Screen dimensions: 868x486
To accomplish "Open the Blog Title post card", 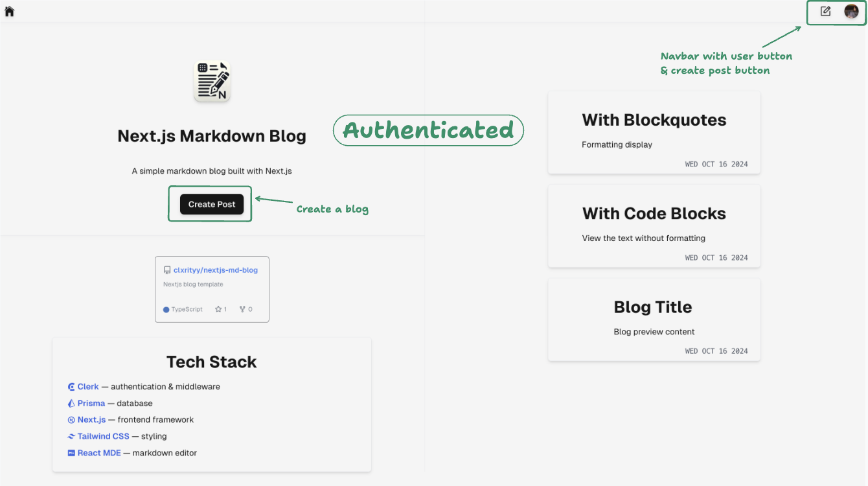I will 654,319.
